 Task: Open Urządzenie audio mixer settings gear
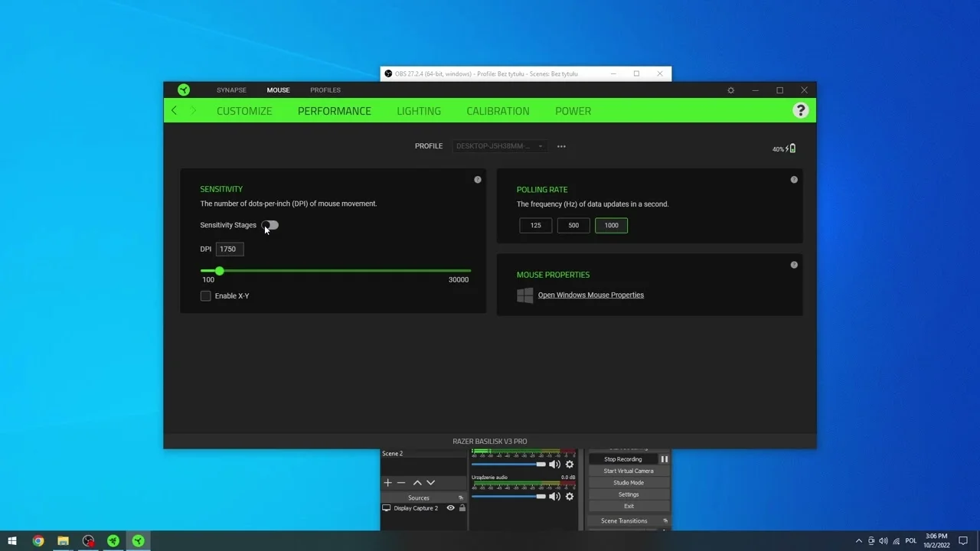pos(569,497)
